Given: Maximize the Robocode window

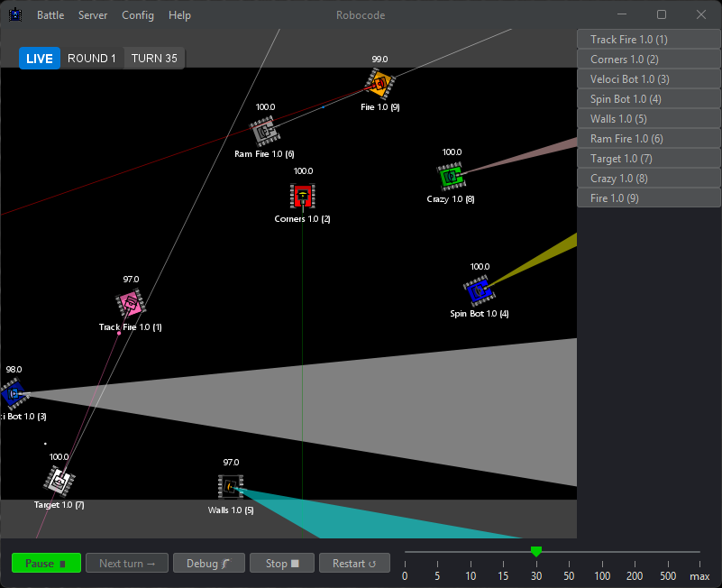Looking at the screenshot, I should tap(662, 14).
